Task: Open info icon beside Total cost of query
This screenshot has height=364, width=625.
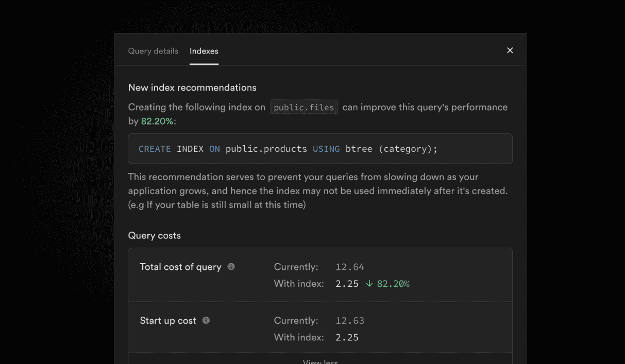Action: 231,267
